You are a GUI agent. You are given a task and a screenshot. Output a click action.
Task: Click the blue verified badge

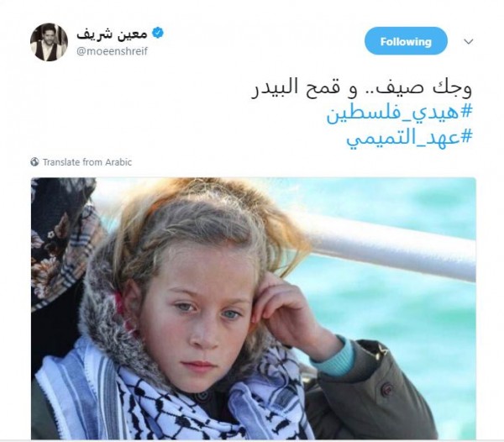158,33
